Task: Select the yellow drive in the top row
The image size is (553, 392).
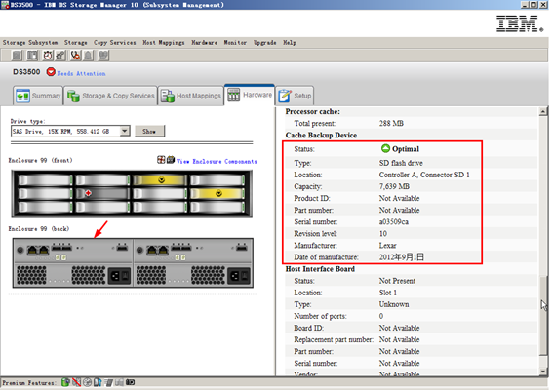Action: [x=160, y=180]
